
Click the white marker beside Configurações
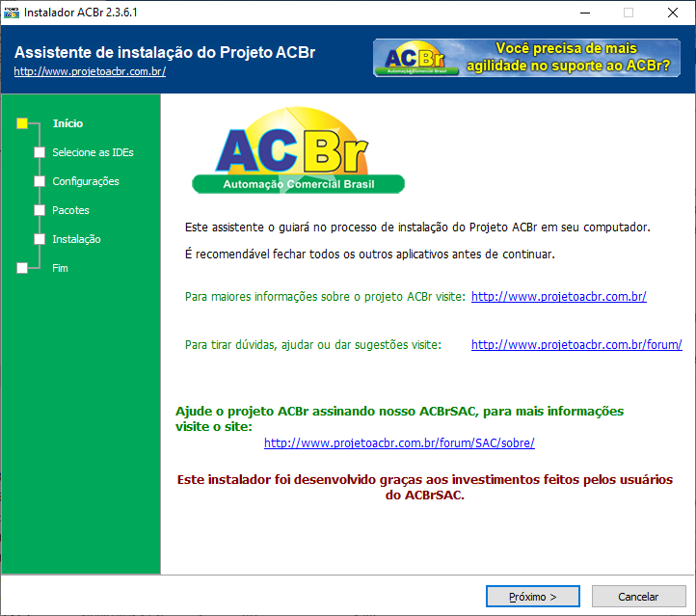(40, 181)
